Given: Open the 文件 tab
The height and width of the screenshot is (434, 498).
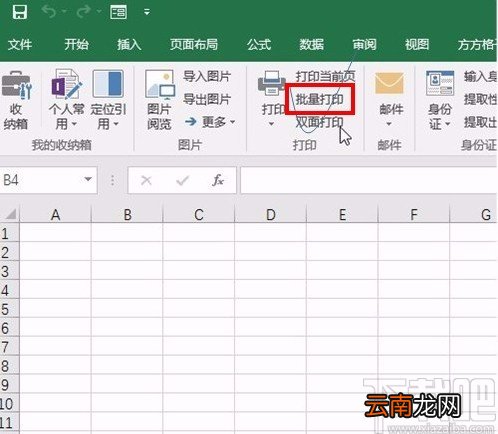Looking at the screenshot, I should 20,44.
